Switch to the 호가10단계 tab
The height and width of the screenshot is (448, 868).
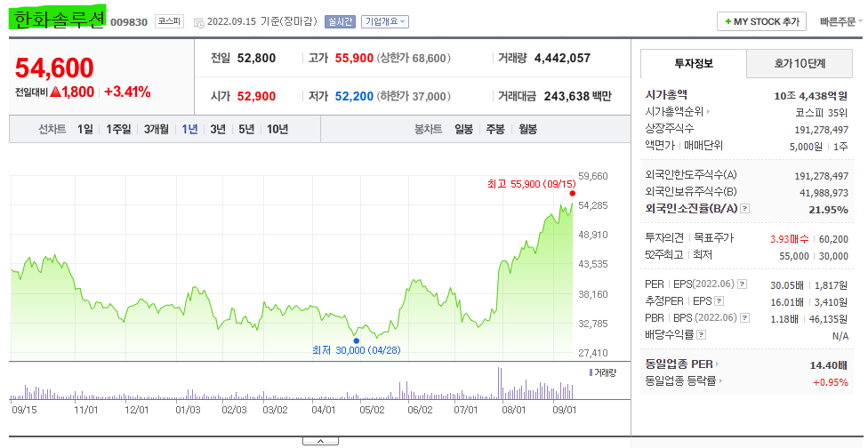point(800,64)
